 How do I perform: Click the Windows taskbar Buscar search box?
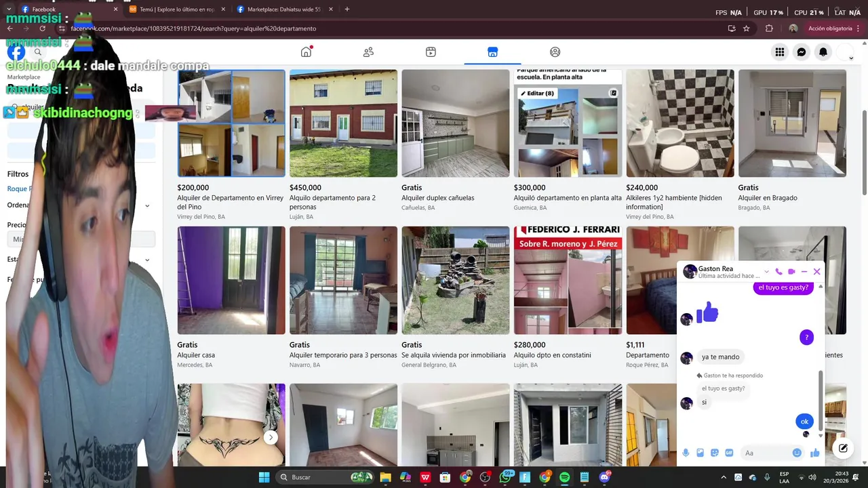tap(326, 477)
